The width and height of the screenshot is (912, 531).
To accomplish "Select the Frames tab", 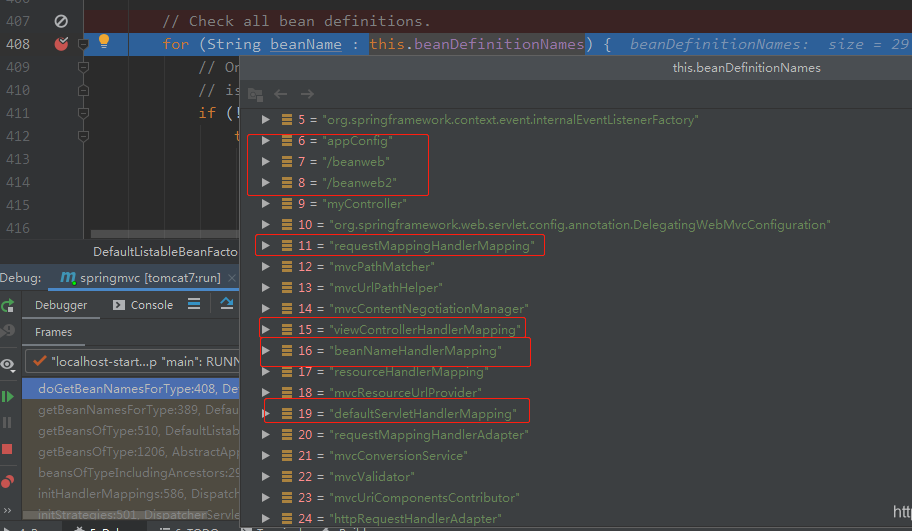I will 54,332.
